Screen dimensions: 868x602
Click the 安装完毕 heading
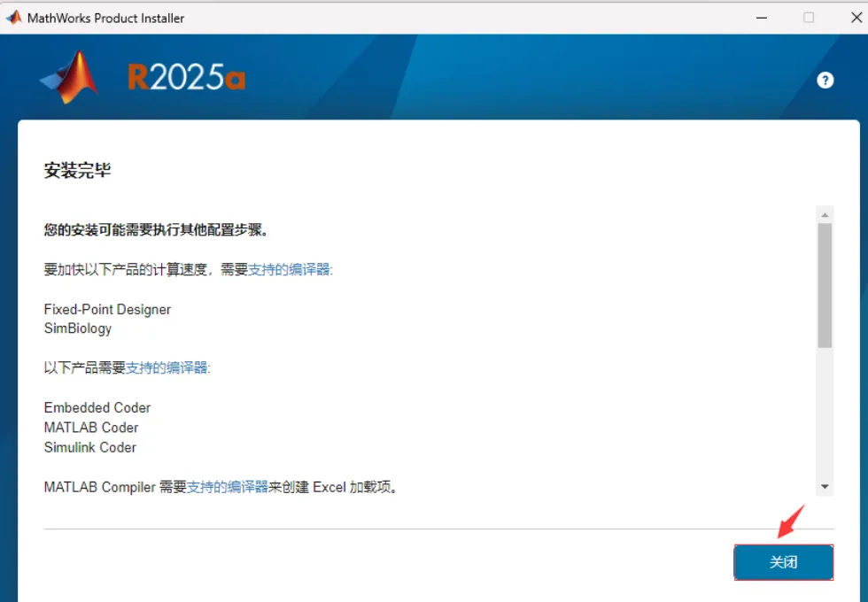[78, 170]
